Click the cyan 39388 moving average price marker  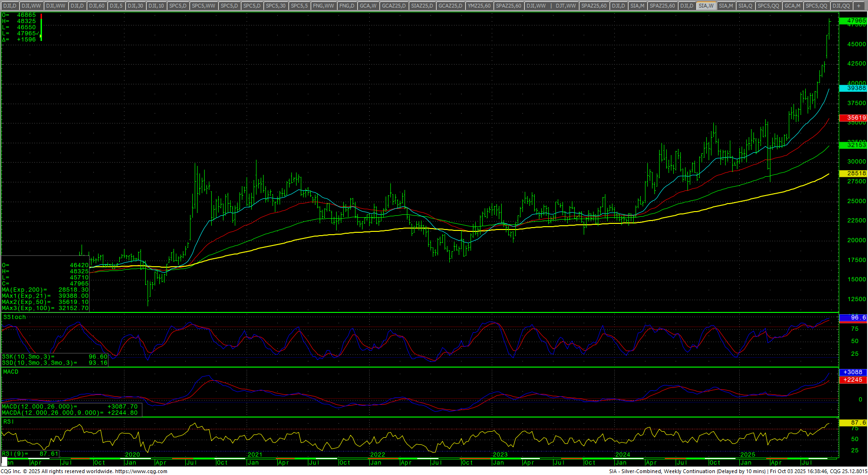tap(853, 88)
